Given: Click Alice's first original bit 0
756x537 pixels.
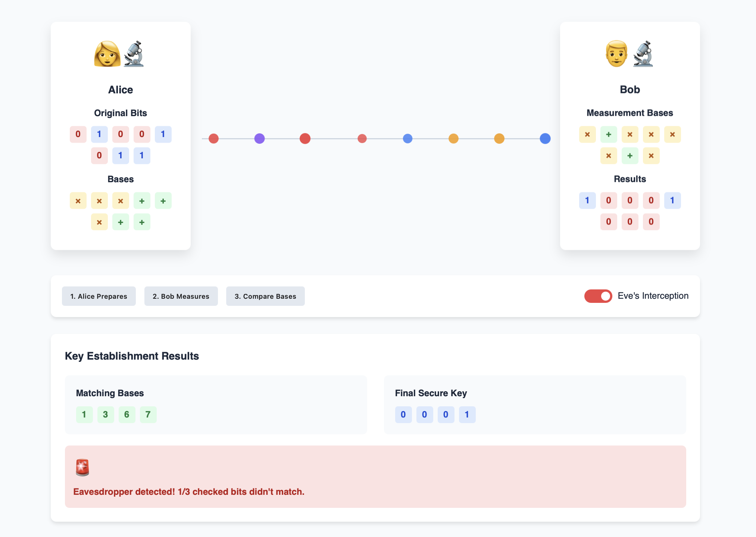Looking at the screenshot, I should coord(78,134).
